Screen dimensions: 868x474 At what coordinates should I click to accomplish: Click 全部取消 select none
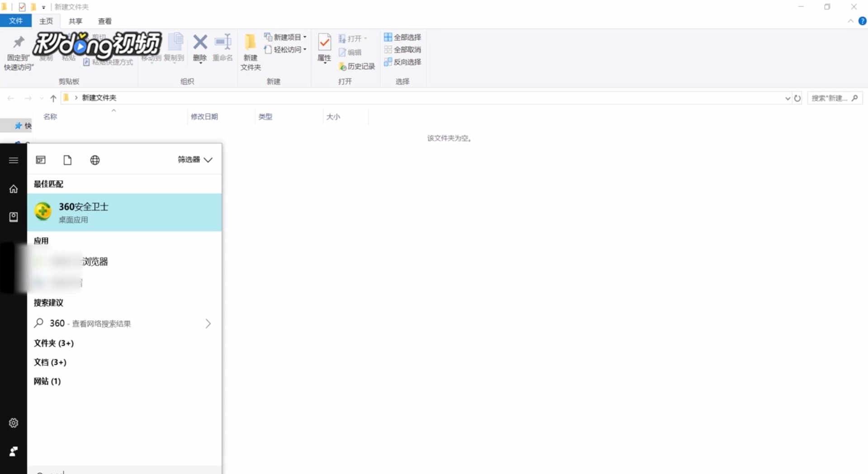(x=403, y=49)
